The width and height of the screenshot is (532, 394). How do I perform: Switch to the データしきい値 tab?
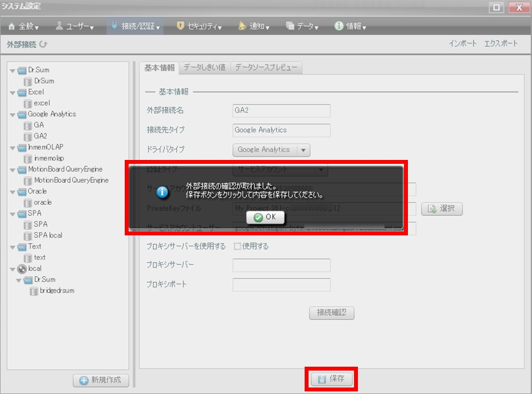coord(205,68)
